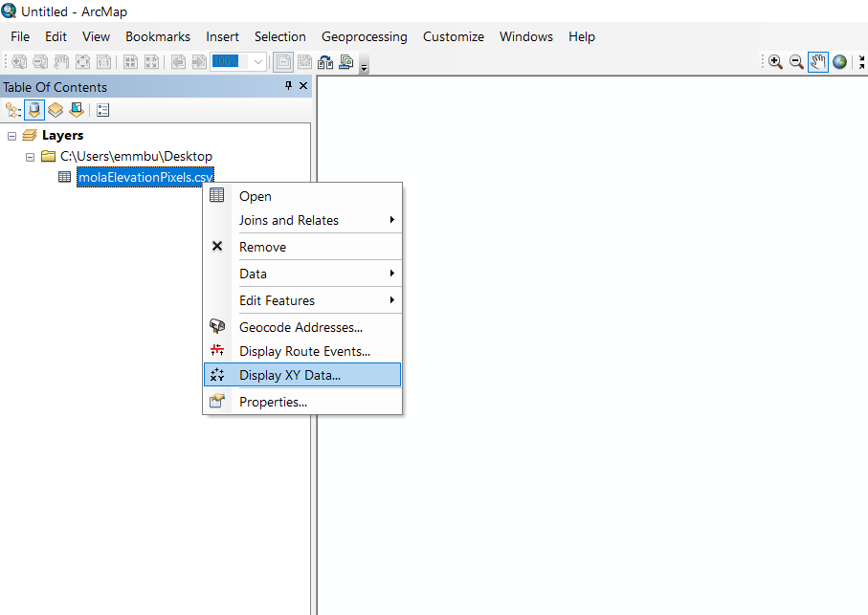The image size is (868, 615).
Task: Expand the Edit Features submenu
Action: coord(302,300)
